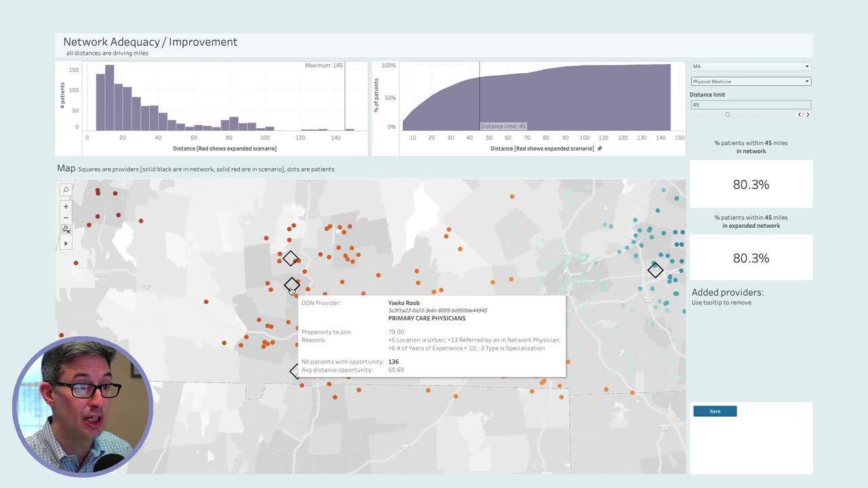Expand the map toolbar with the arrow button
This screenshot has height=488, width=868.
coord(65,243)
